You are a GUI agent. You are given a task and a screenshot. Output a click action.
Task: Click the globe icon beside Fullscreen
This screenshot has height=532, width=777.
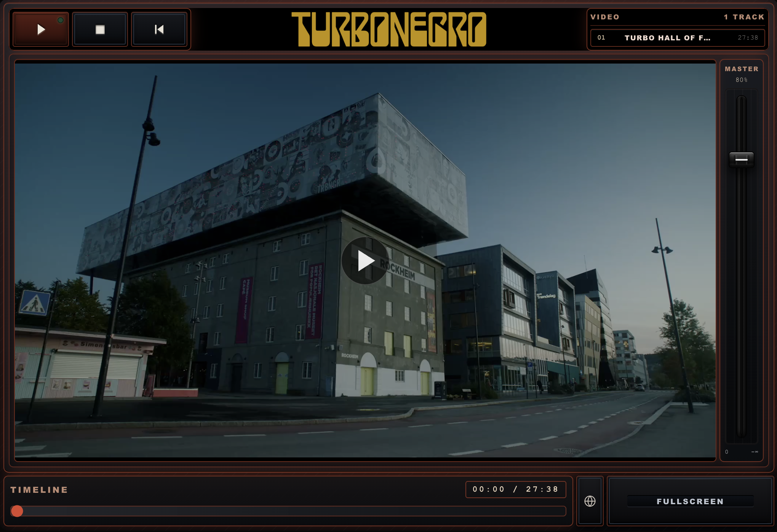[590, 501]
